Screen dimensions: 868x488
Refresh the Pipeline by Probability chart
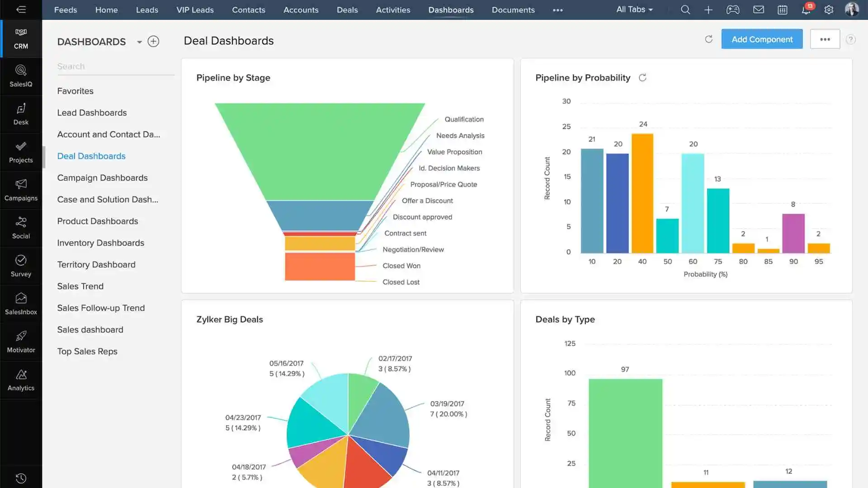642,78
